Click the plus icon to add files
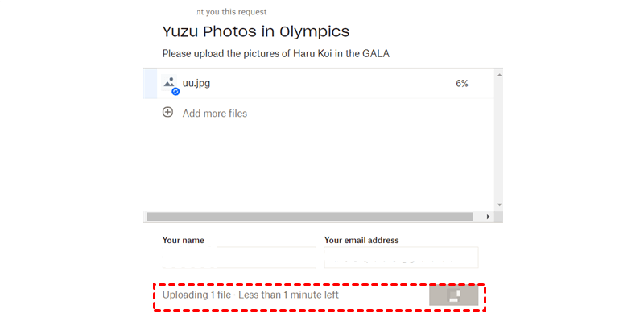Screen dimensions: 644x322 [x=168, y=113]
